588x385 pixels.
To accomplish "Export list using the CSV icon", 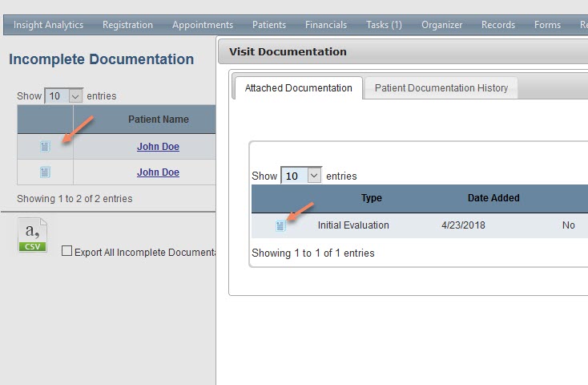I will pyautogui.click(x=33, y=235).
